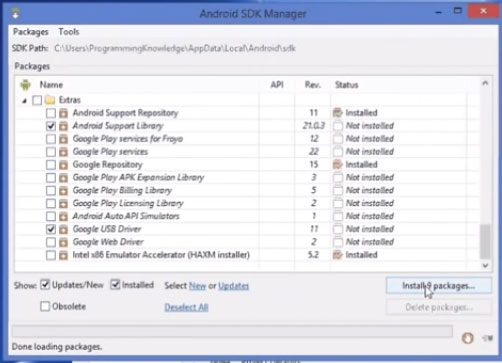Uncheck the Google USB Driver checkbox

(51, 229)
